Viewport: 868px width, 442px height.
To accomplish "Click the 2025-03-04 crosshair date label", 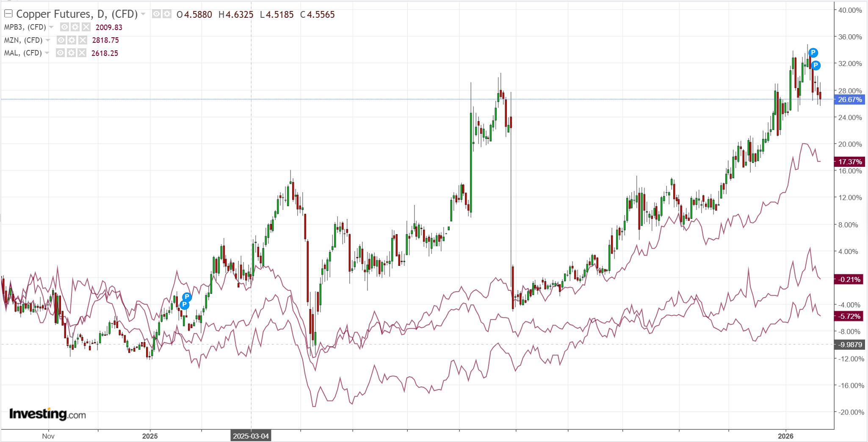I will (251, 436).
